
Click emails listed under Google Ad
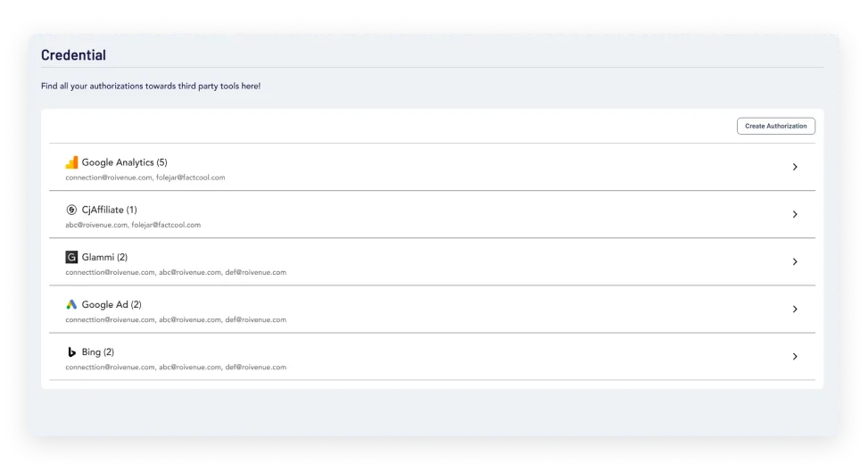point(176,320)
